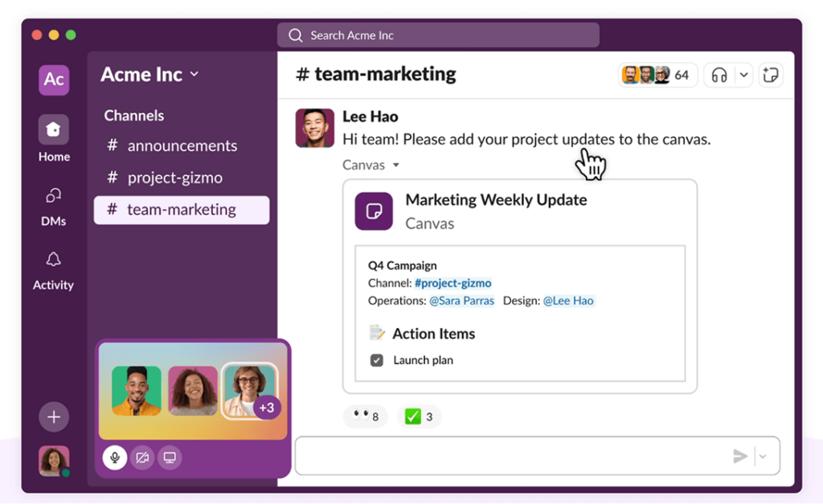Viewport: 823px width, 504px height.
Task: Click the @Sara Parras mention
Action: click(461, 301)
